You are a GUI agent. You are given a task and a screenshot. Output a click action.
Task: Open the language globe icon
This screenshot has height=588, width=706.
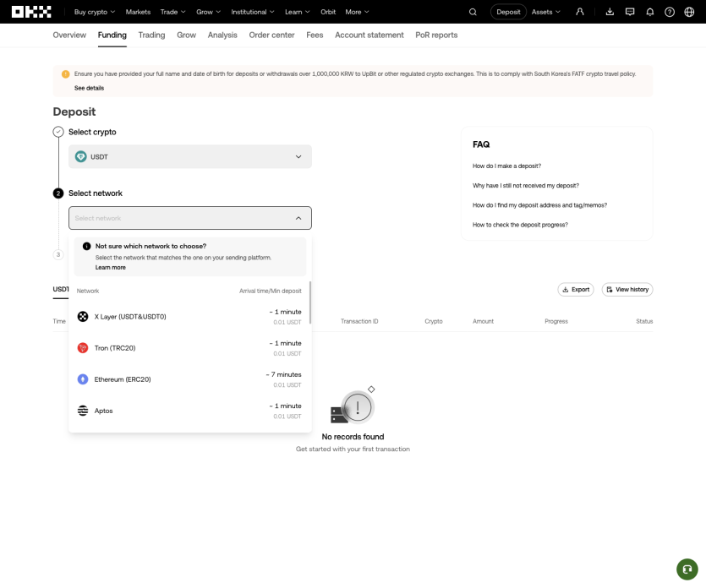[689, 12]
